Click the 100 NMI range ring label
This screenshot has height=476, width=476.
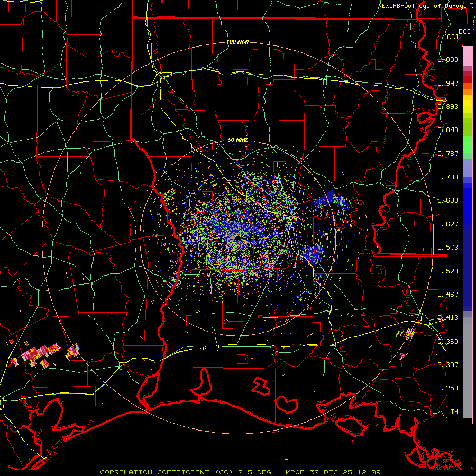tap(237, 42)
